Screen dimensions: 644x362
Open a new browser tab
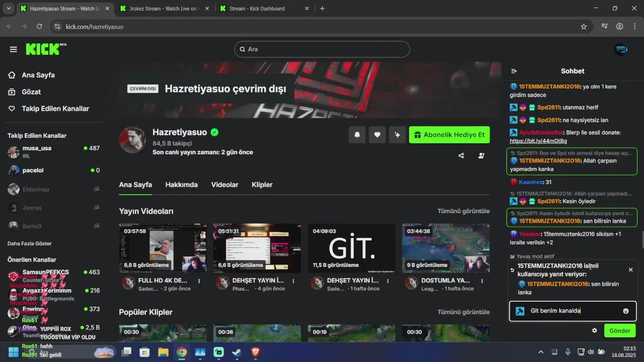coord(323,9)
